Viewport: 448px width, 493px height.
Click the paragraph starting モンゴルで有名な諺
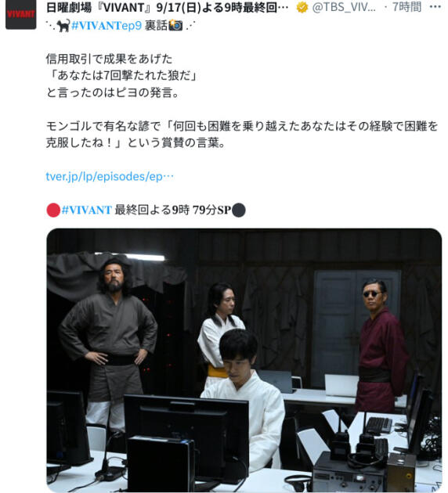(242, 135)
